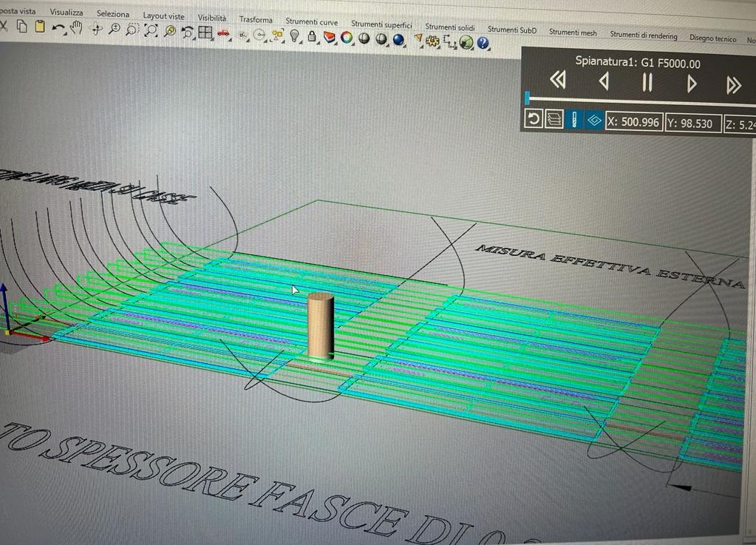Click the Spianatura1: G1 F5000.00 label
This screenshot has height=545, width=756.
click(x=638, y=63)
